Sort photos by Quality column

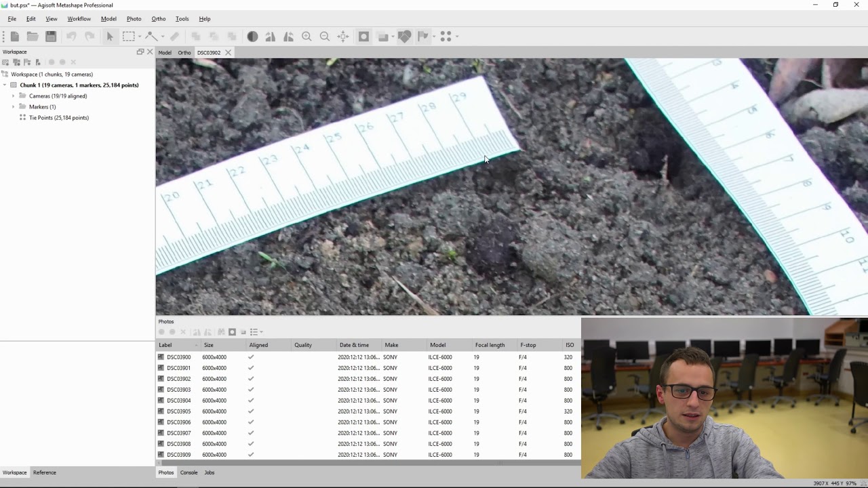click(x=313, y=345)
